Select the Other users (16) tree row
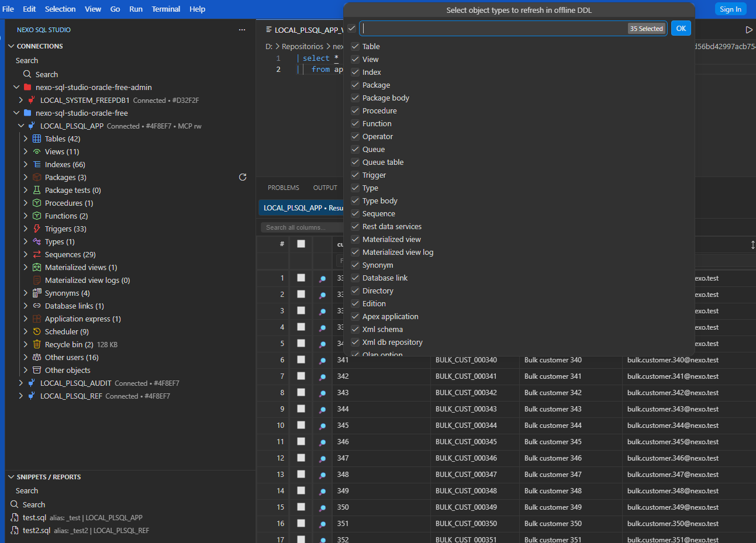 [x=131, y=357]
